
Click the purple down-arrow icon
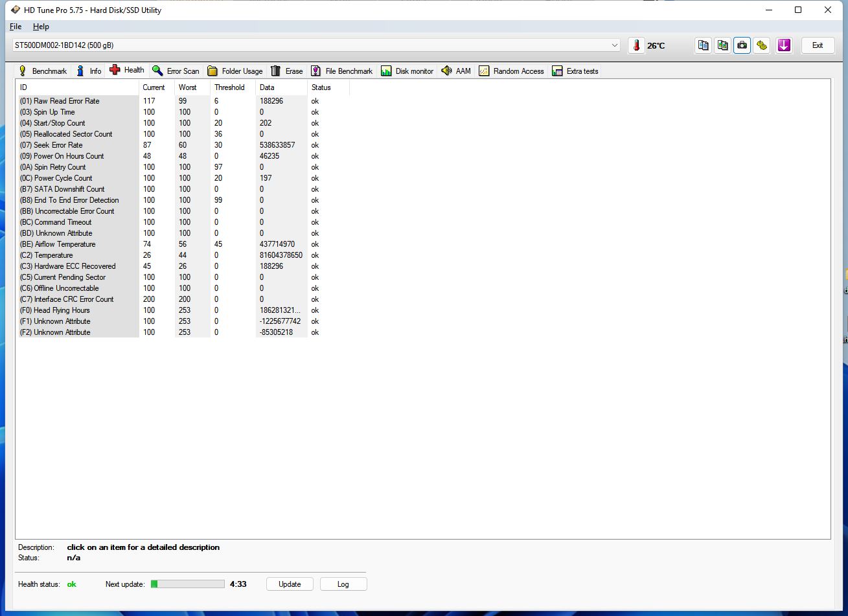point(784,45)
